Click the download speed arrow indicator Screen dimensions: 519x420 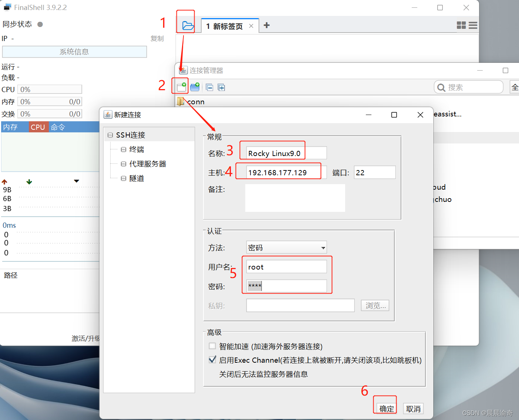29,182
